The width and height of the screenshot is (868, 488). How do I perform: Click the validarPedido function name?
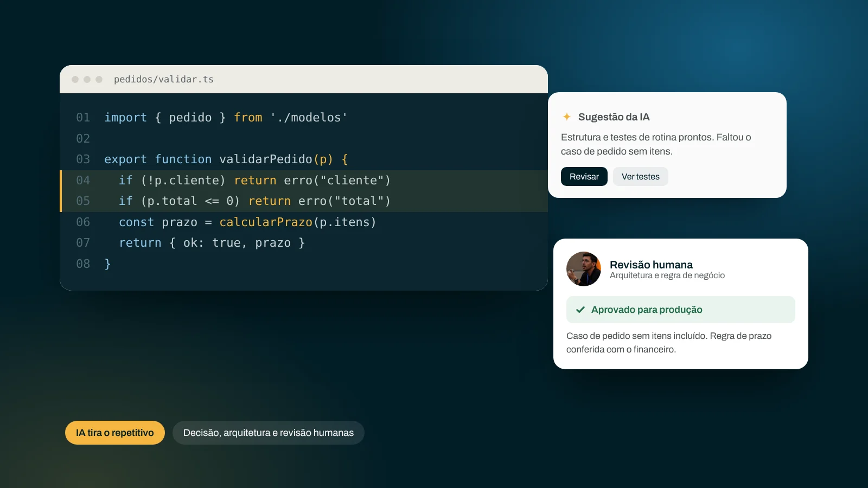pos(266,159)
